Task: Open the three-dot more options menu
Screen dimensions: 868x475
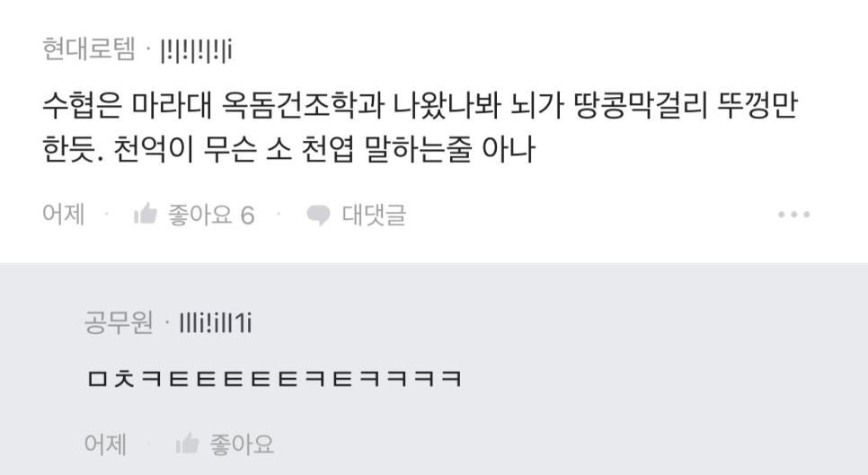Action: pyautogui.click(x=793, y=214)
